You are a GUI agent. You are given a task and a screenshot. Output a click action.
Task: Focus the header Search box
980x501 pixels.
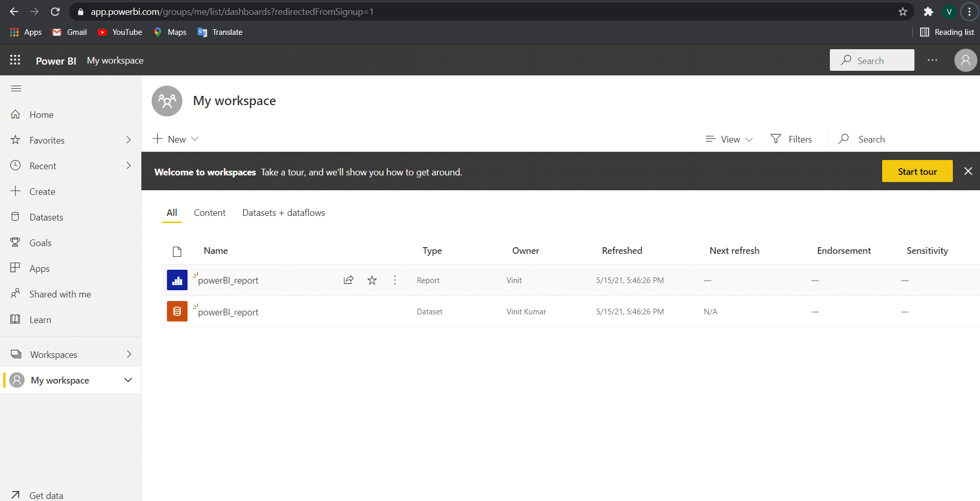[872, 60]
